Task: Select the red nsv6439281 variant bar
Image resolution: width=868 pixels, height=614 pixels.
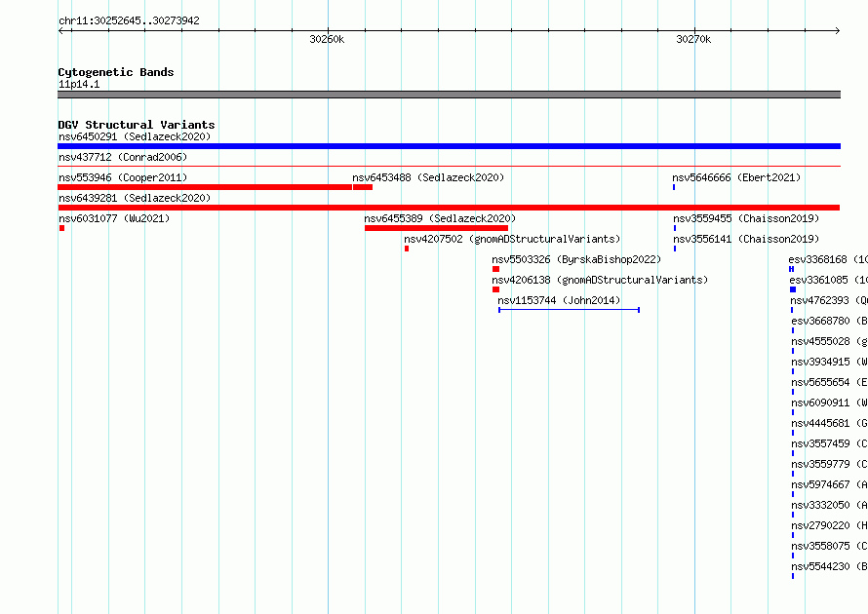Action: click(449, 208)
